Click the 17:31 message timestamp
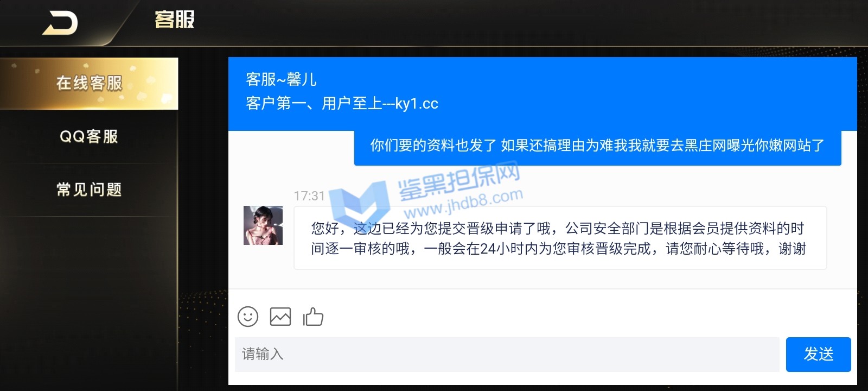868x391 pixels. coord(309,196)
